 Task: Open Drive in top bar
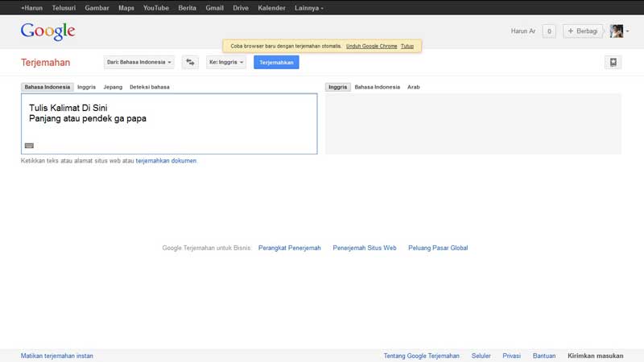[x=241, y=8]
